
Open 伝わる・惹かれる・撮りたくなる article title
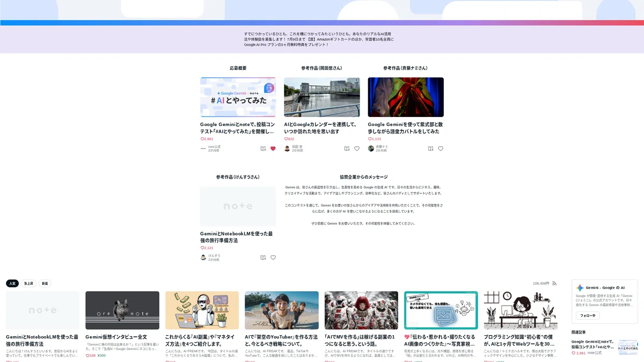(x=440, y=341)
